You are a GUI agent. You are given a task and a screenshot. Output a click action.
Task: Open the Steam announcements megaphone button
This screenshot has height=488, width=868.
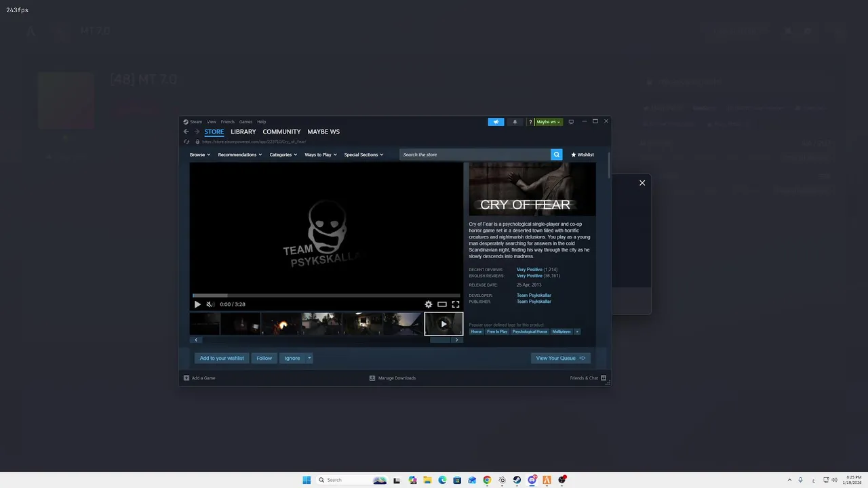point(496,122)
